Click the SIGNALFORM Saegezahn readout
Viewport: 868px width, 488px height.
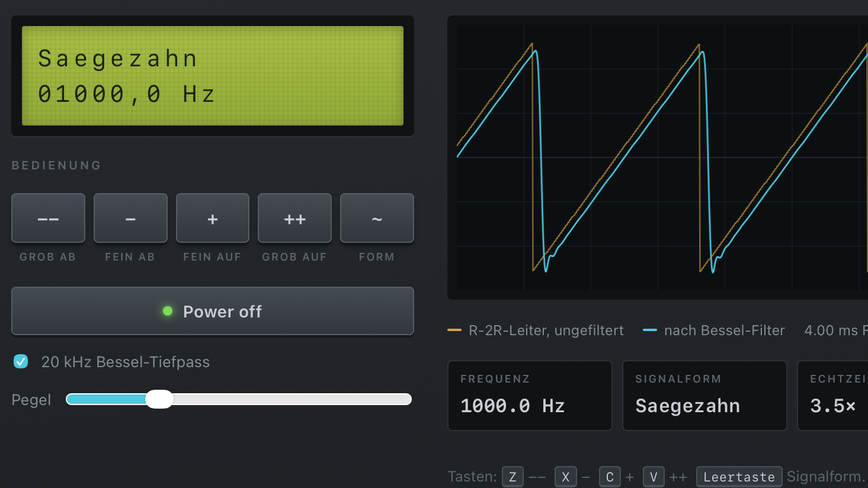tap(704, 396)
